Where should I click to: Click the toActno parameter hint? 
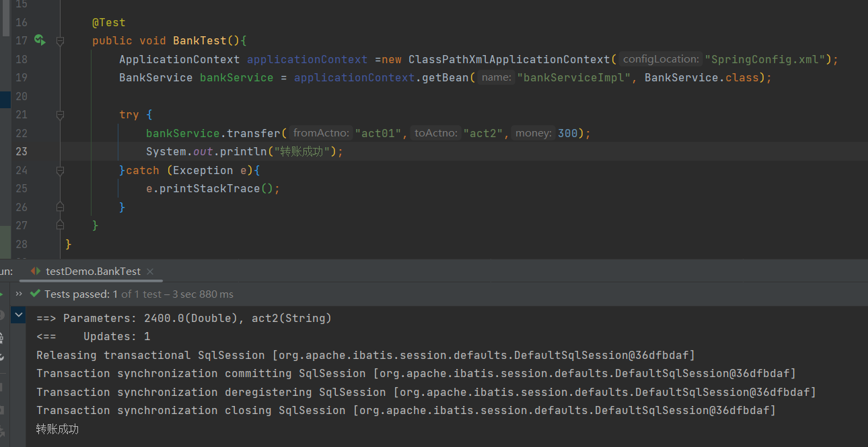[x=435, y=133]
